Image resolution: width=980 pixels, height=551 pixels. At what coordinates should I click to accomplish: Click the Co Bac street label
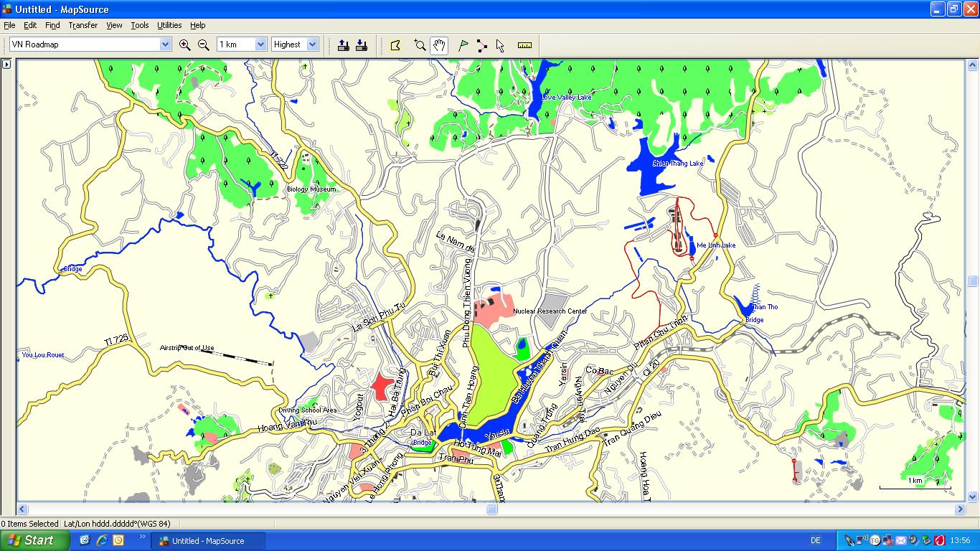tap(600, 371)
